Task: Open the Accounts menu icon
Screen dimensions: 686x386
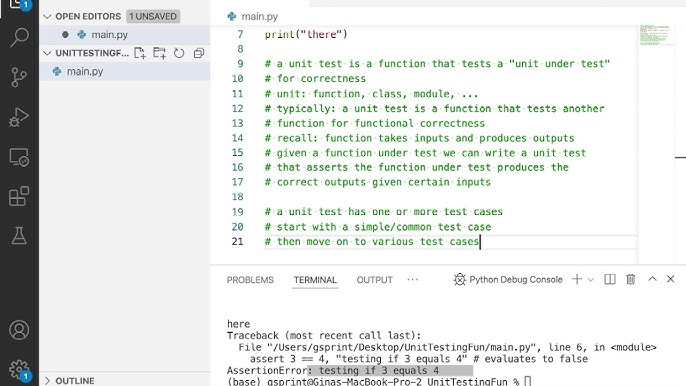Action: [x=19, y=330]
